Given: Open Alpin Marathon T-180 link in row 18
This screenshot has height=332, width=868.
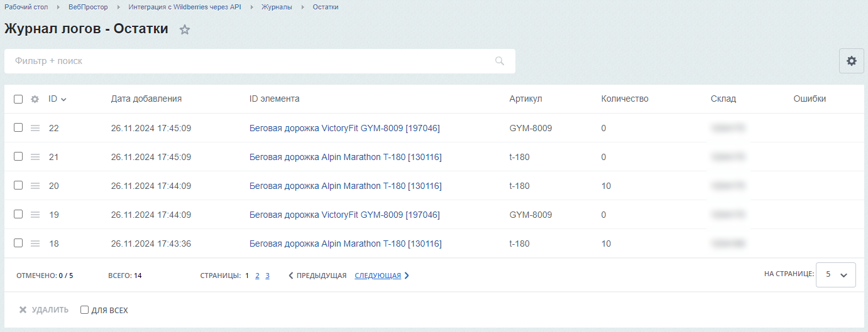Looking at the screenshot, I should click(x=346, y=244).
